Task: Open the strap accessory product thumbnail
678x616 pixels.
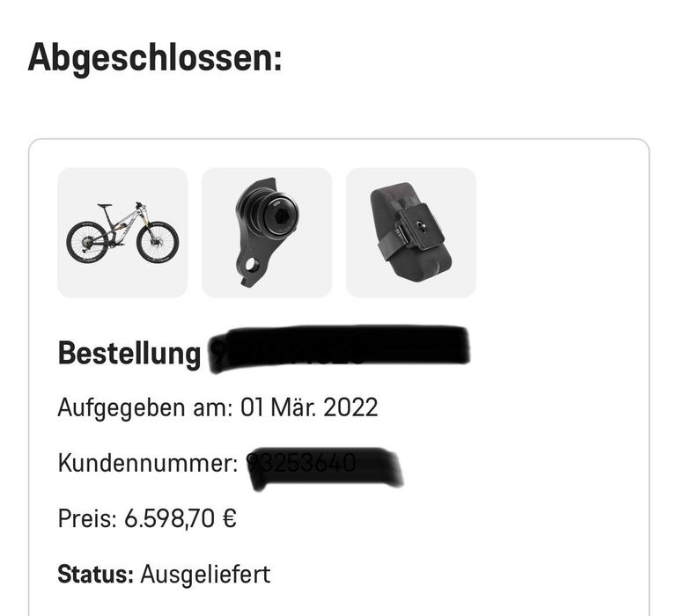Action: (x=411, y=232)
